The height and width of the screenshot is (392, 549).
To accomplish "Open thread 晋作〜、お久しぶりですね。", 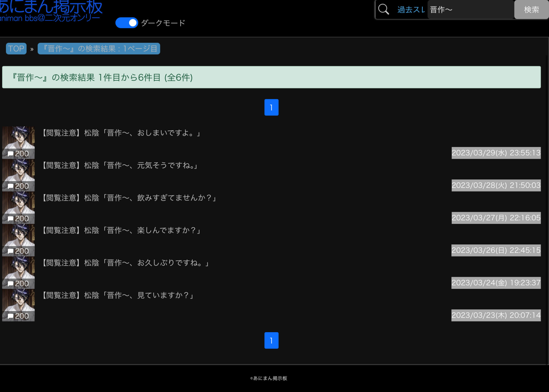I will point(126,263).
